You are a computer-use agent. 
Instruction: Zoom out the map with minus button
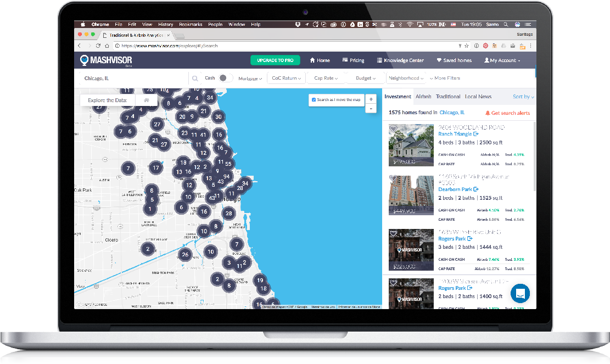[x=371, y=109]
